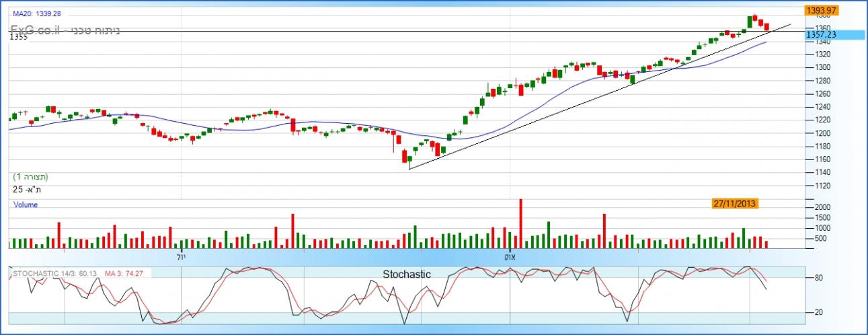Image resolution: width=868 pixels, height=335 pixels.
Task: Click the last red candlestick on chart
Action: coord(766,26)
